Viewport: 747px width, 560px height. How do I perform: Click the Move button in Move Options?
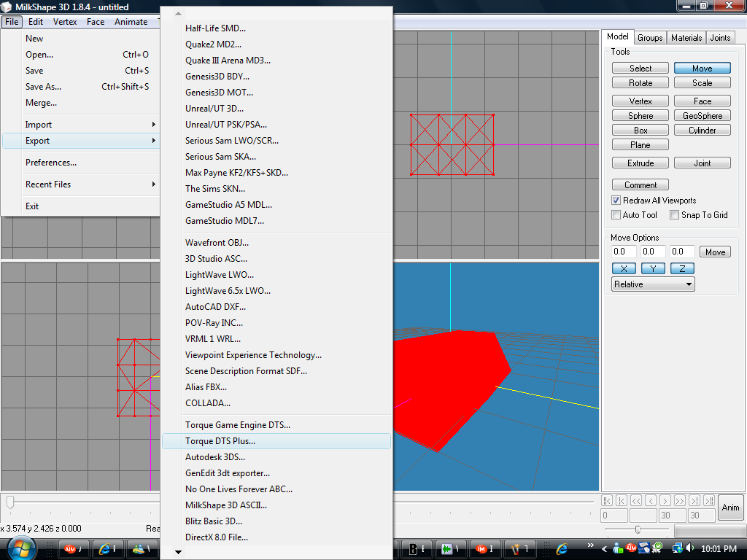715,252
